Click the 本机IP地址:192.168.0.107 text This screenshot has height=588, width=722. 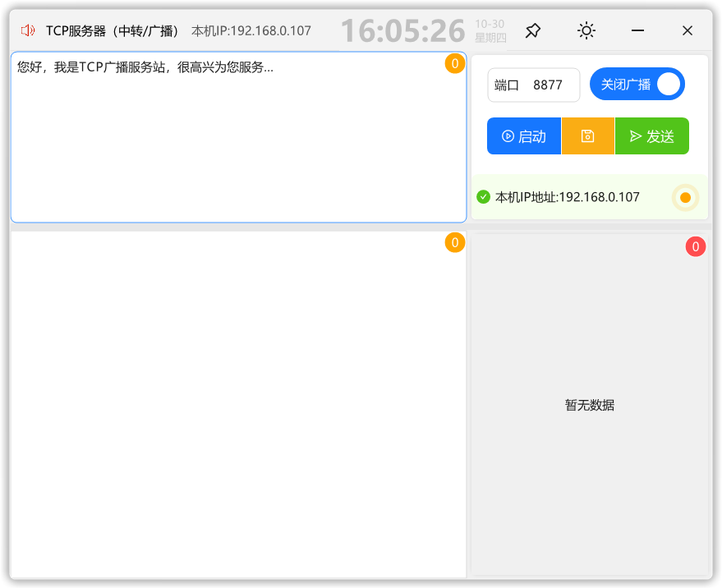pos(568,197)
